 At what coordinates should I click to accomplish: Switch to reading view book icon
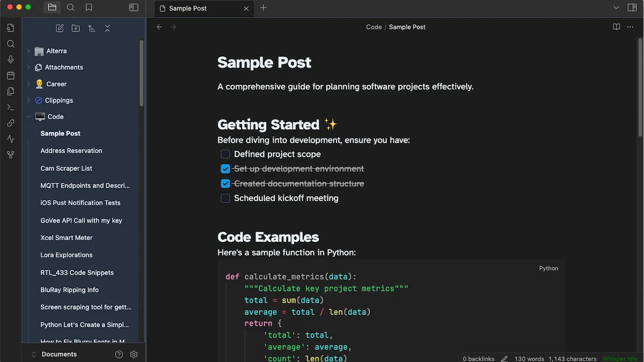pyautogui.click(x=617, y=27)
